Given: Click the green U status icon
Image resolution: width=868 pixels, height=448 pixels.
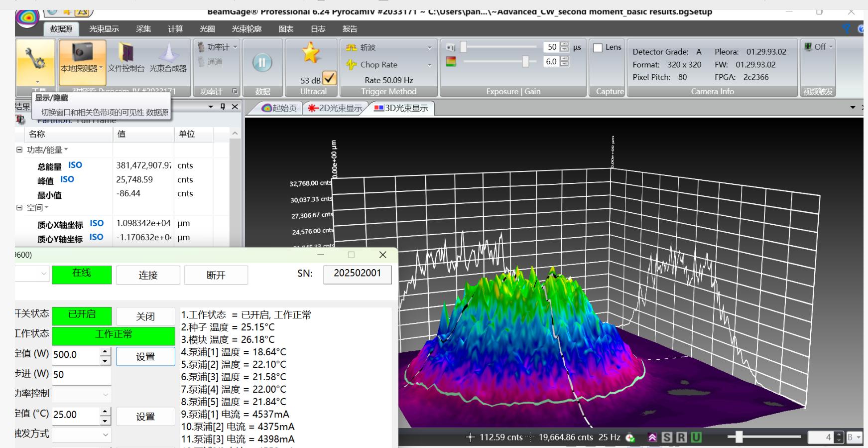Looking at the screenshot, I should coord(696,438).
